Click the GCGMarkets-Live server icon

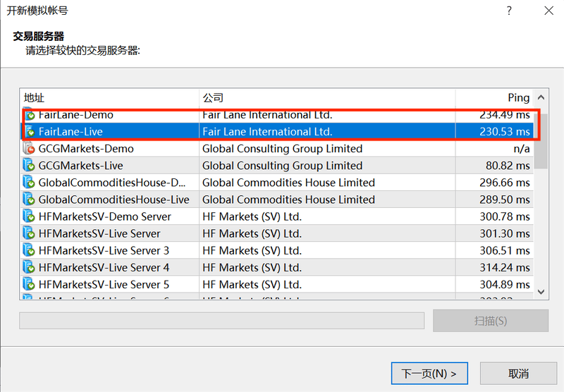tap(29, 165)
